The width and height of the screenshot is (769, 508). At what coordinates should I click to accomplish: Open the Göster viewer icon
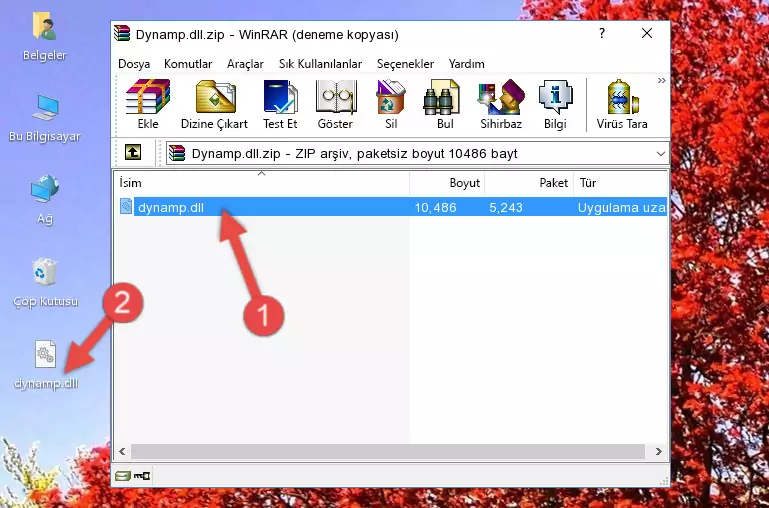[x=335, y=104]
